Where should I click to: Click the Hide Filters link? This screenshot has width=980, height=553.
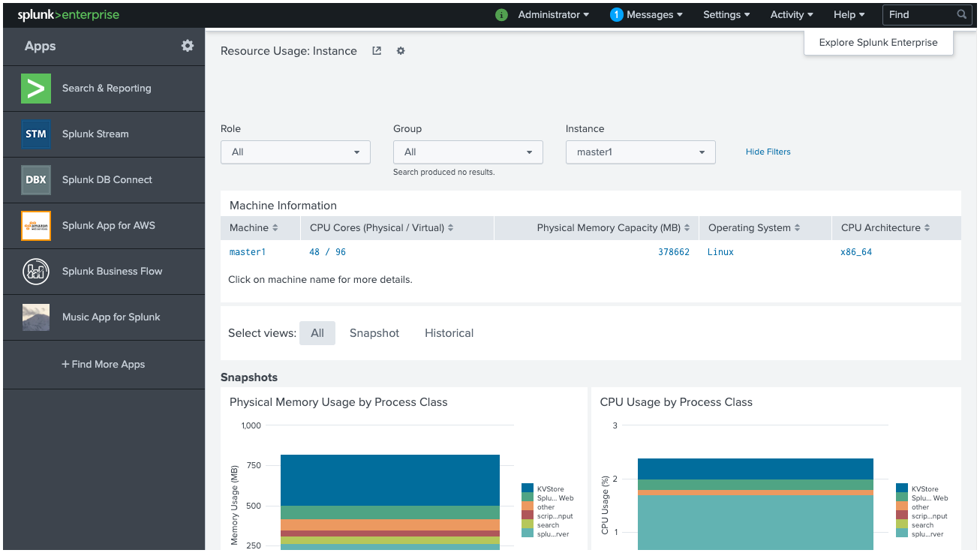[768, 152]
